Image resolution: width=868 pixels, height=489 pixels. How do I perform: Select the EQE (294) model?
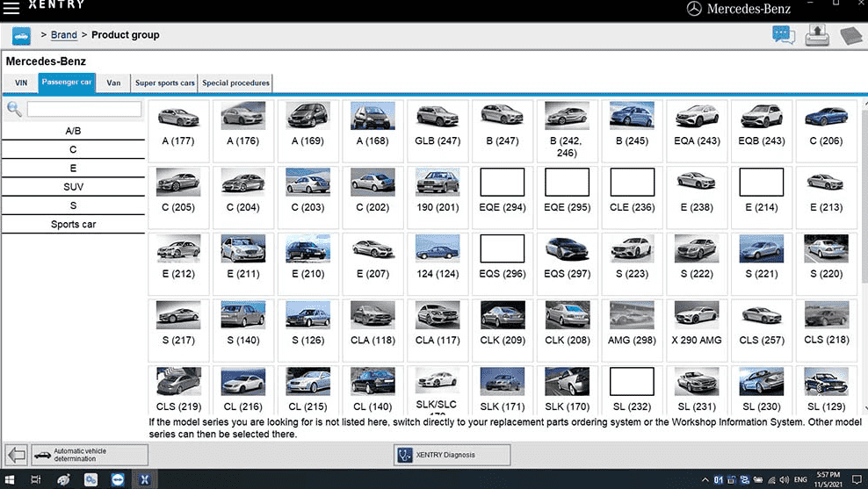point(503,197)
